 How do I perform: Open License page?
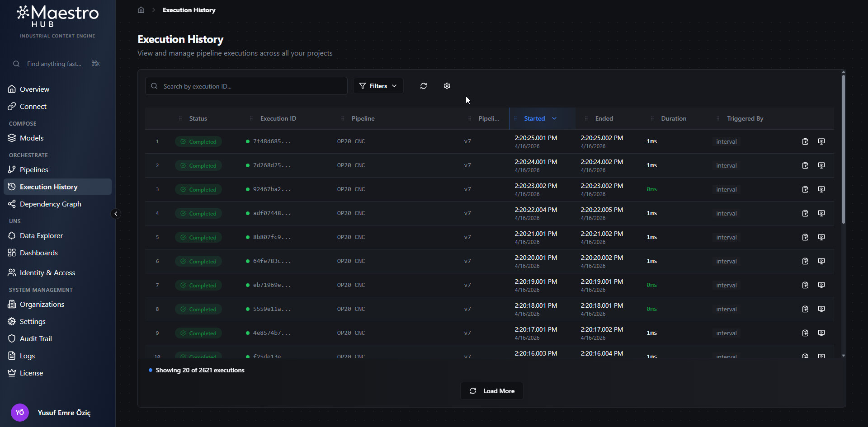57,373
